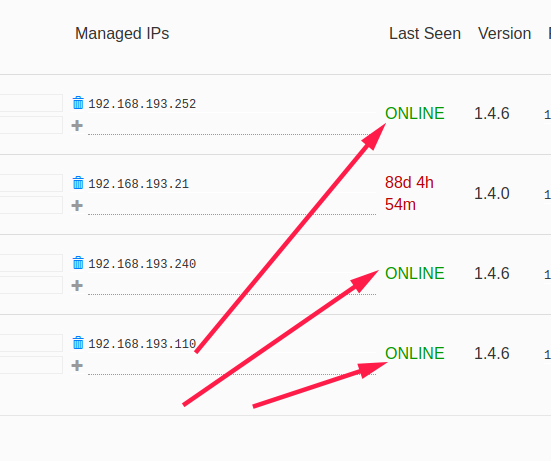
Task: Add IP plus icon below 192.168.193.21
Action: coord(77,206)
